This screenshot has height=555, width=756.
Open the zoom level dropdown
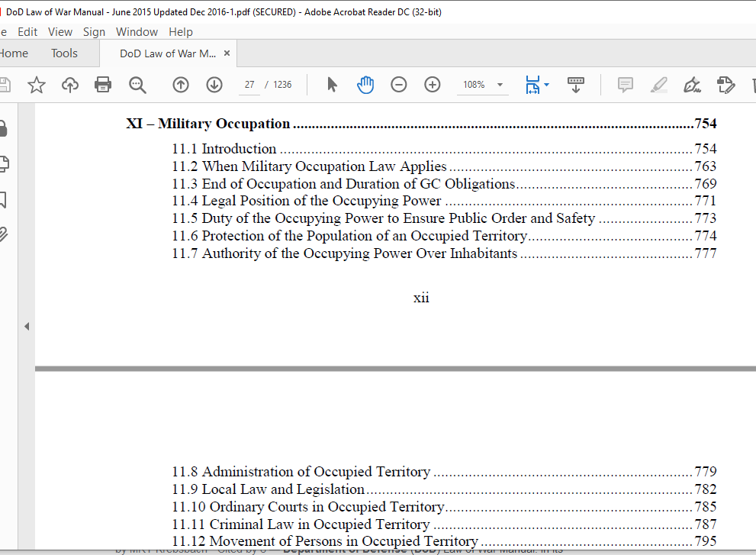(x=500, y=85)
